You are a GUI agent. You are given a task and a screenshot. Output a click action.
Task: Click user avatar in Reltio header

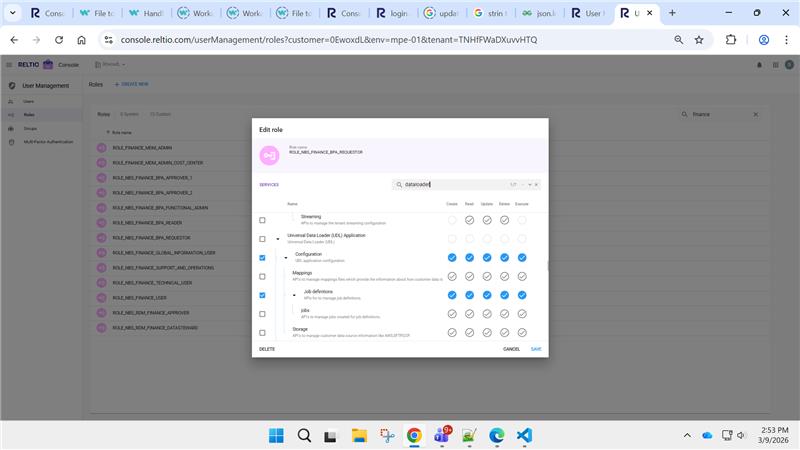coord(789,64)
